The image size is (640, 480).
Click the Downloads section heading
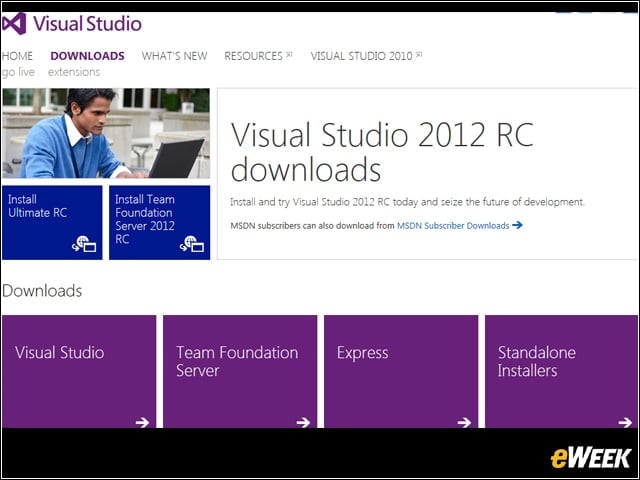42,291
